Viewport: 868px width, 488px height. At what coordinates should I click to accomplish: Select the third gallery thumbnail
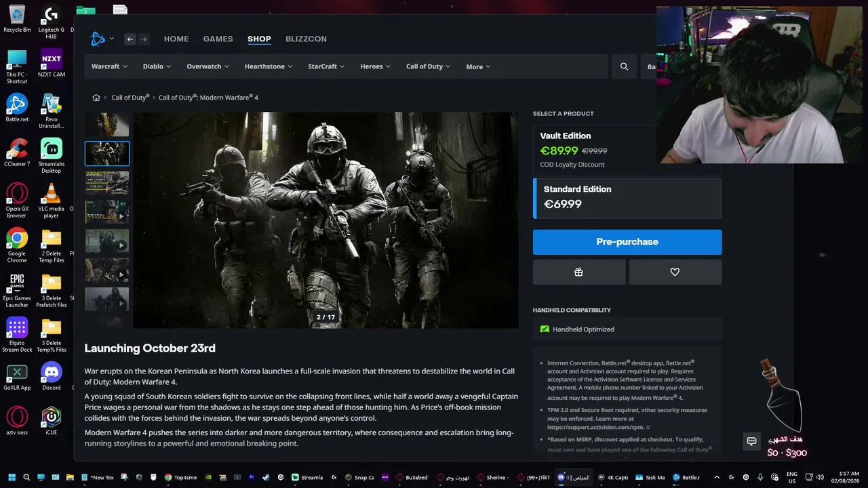(x=107, y=183)
